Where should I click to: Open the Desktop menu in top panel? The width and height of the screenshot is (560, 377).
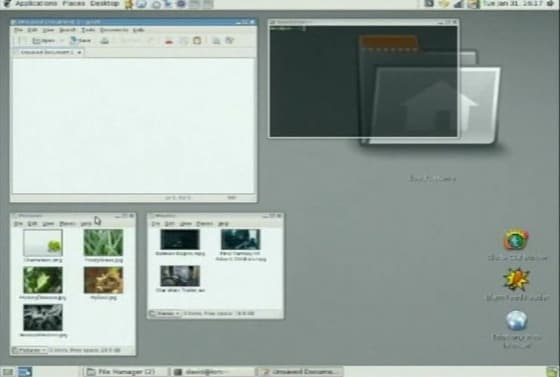coord(104,4)
